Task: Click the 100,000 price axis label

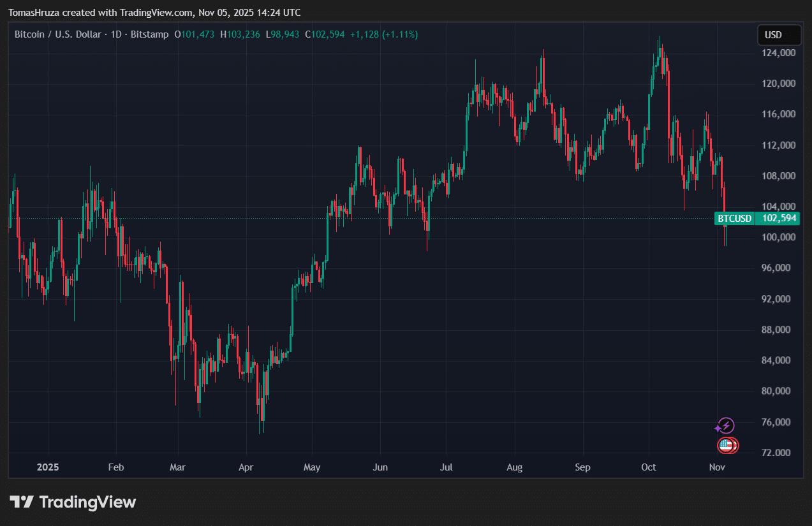Action: [779, 237]
